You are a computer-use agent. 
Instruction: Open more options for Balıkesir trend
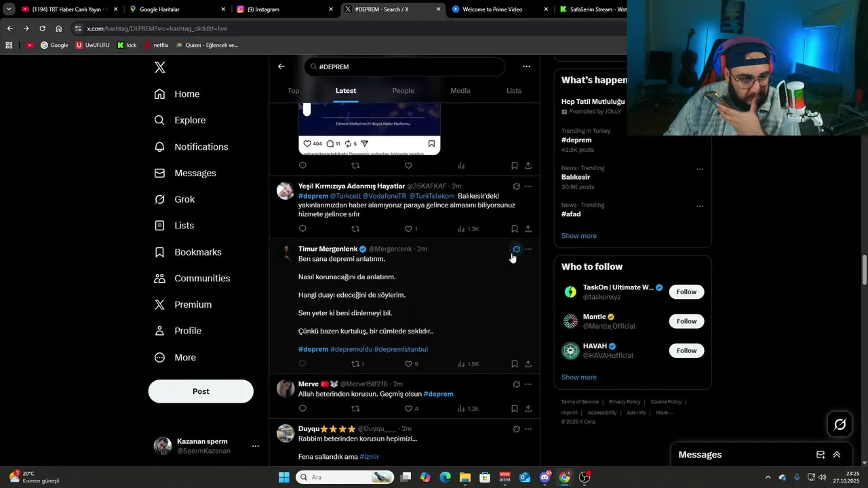700,169
